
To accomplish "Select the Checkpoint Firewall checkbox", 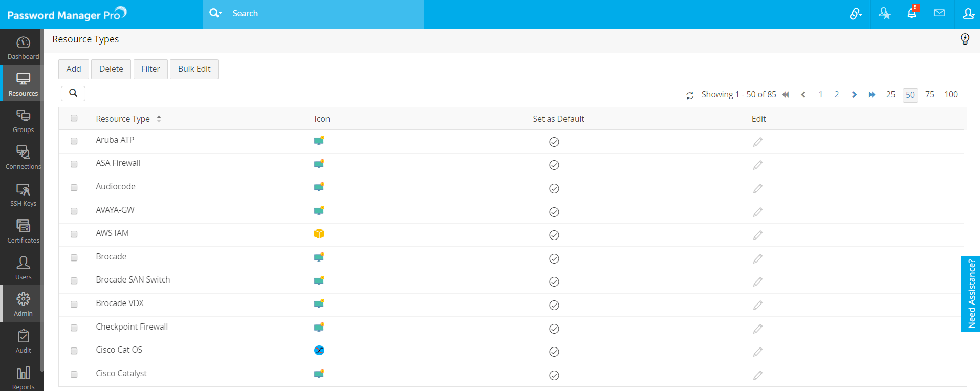I will click(74, 328).
